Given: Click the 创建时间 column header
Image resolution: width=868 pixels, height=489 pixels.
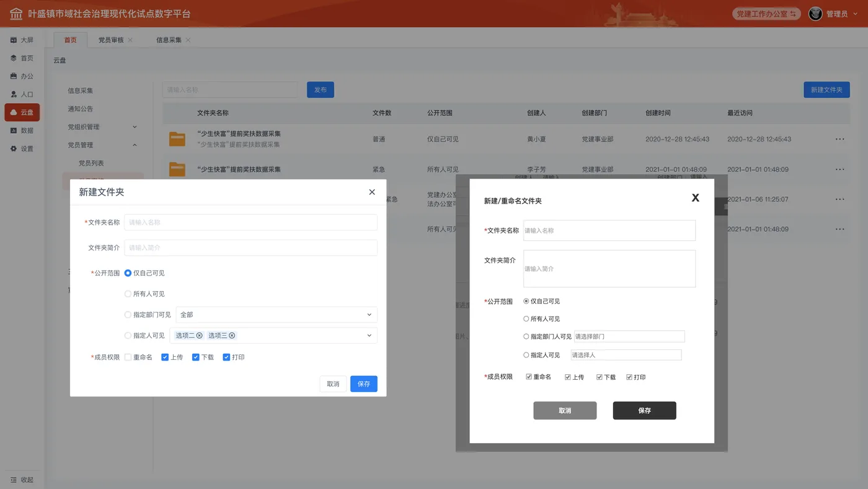Looking at the screenshot, I should pyautogui.click(x=658, y=113).
